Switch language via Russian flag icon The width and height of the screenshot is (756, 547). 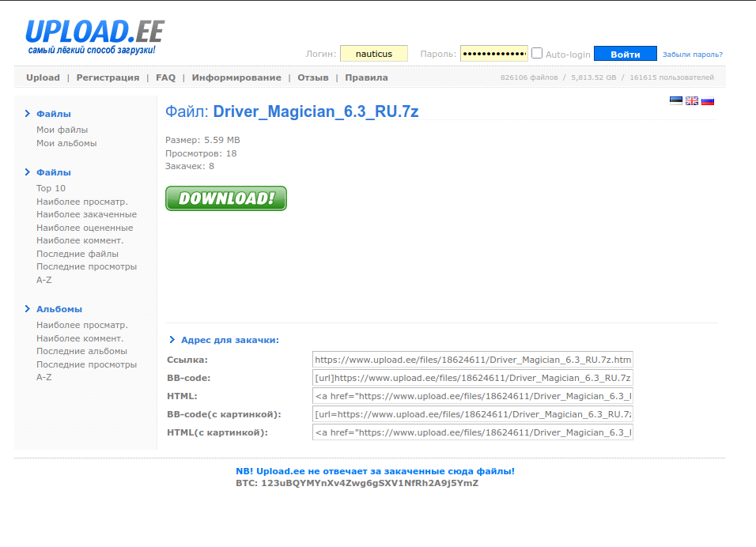tap(708, 100)
